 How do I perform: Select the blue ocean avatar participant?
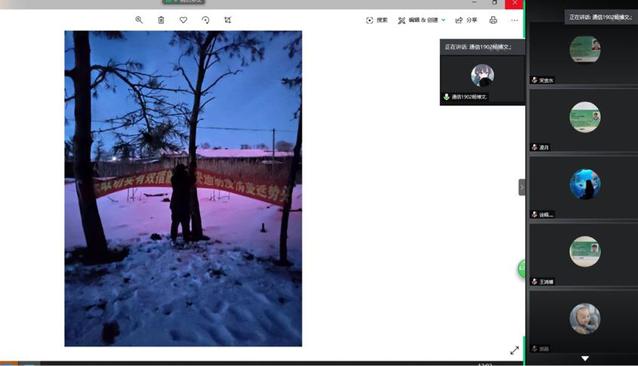click(x=585, y=184)
